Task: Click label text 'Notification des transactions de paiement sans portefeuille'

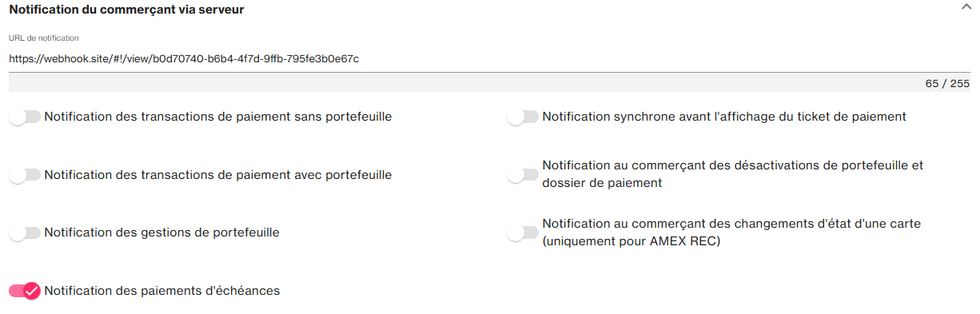Action: tap(218, 117)
